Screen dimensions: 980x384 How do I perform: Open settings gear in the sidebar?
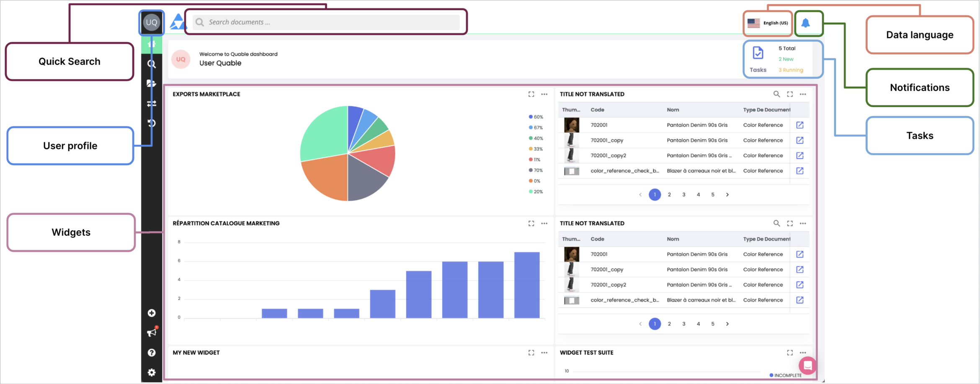coord(152,372)
